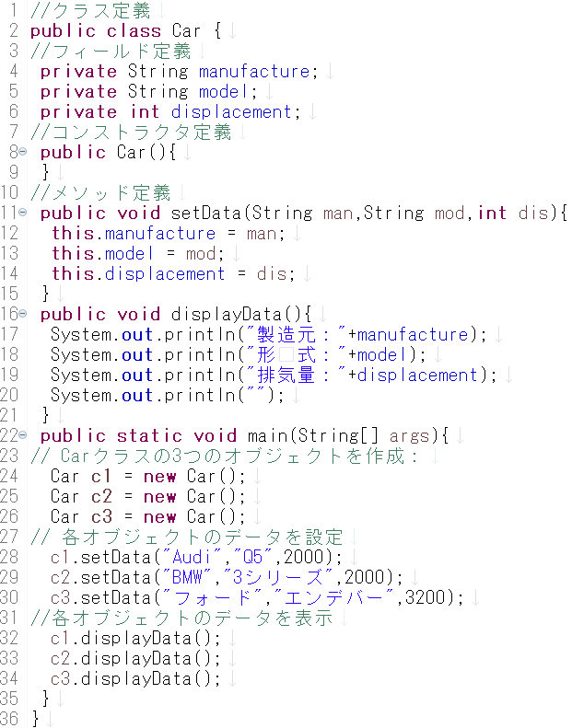Click the value 3200 on line 30
Image resolution: width=572 pixels, height=728 pixels.
pos(426,597)
